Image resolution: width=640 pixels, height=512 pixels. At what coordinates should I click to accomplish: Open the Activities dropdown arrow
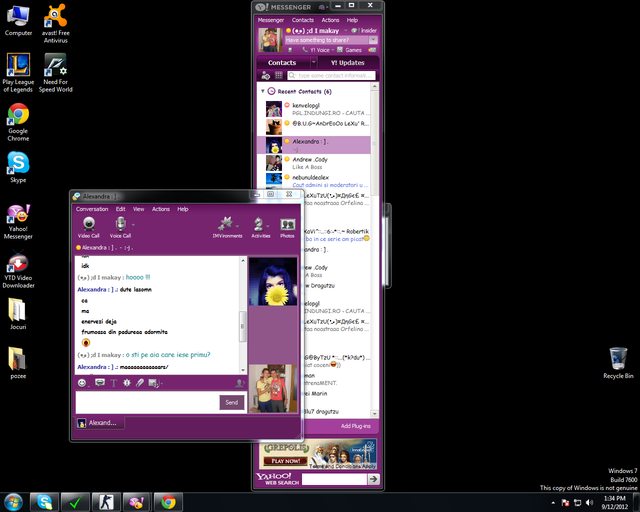coord(268,225)
